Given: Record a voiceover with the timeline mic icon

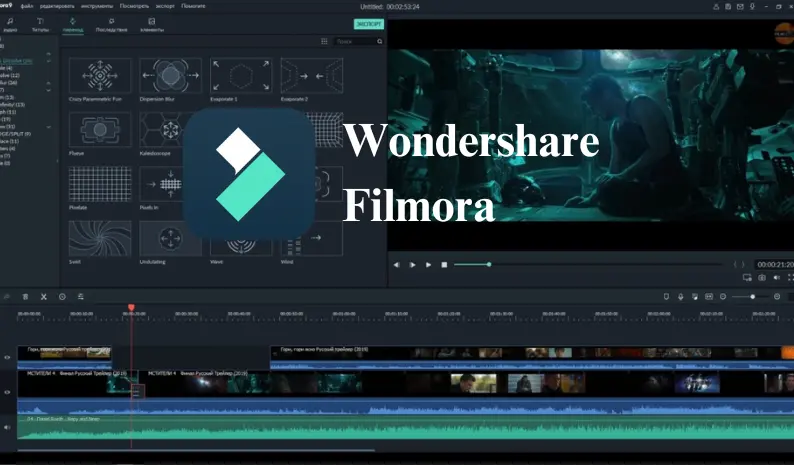Looking at the screenshot, I should pyautogui.click(x=681, y=297).
